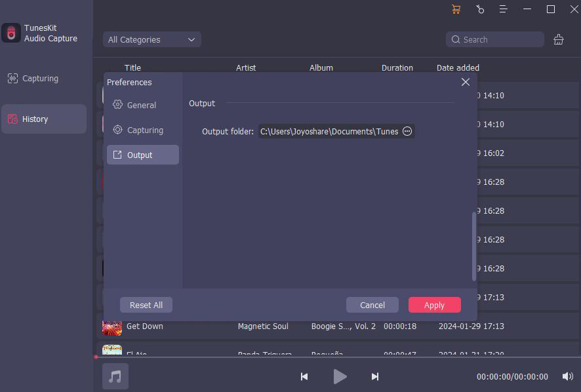
Task: Open the shopping cart purchase icon
Action: pyautogui.click(x=456, y=9)
